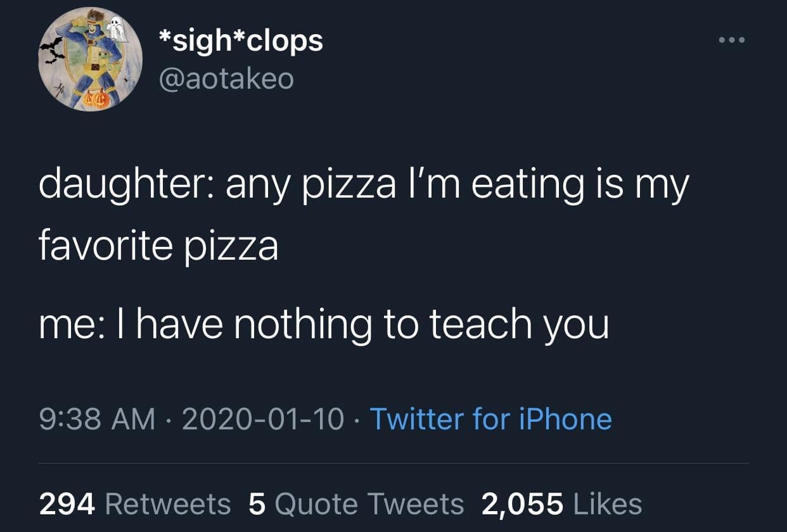Select the "me: I have nothing to teach you" line

323,324
